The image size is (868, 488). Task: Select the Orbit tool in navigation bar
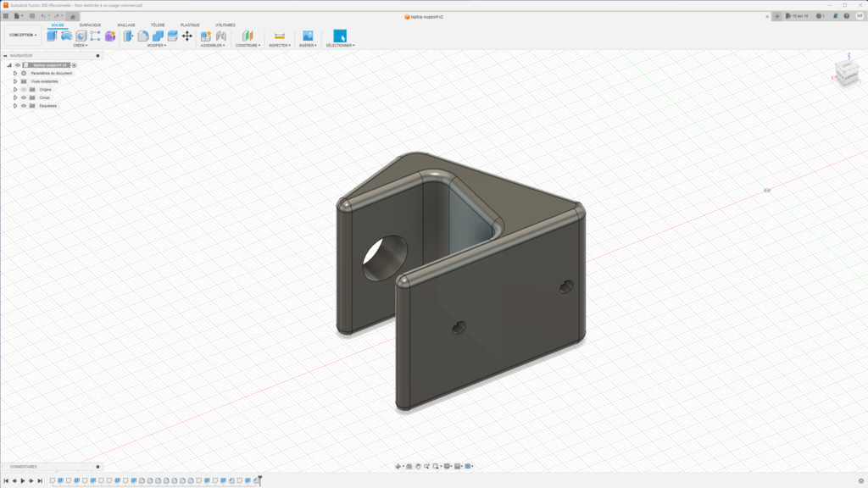coord(398,467)
